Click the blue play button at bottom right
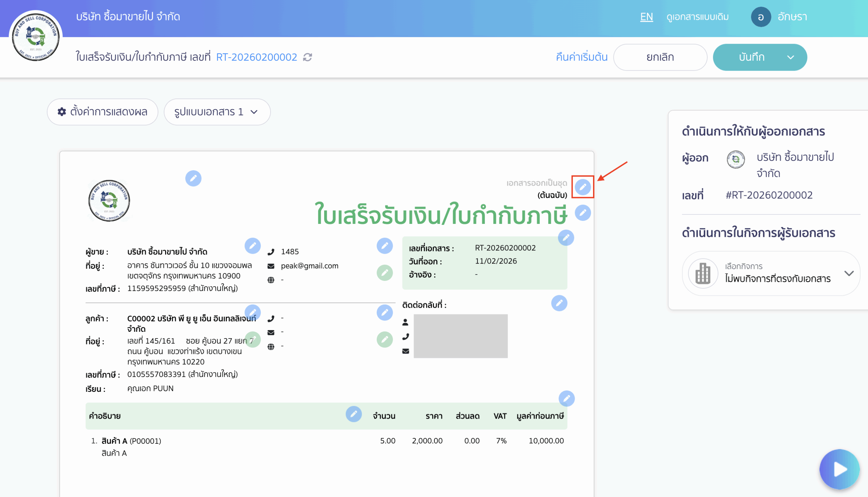 click(840, 469)
